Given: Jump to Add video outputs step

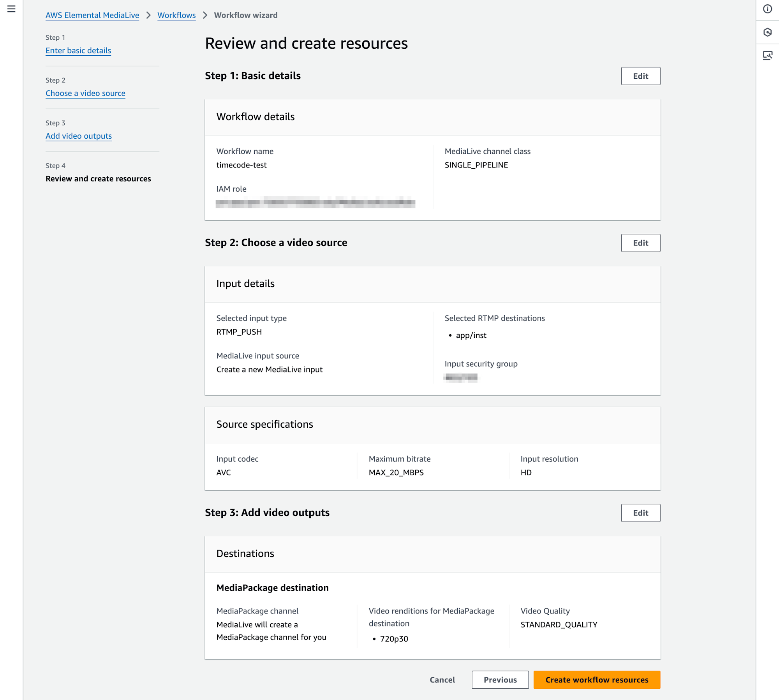Looking at the screenshot, I should 79,136.
